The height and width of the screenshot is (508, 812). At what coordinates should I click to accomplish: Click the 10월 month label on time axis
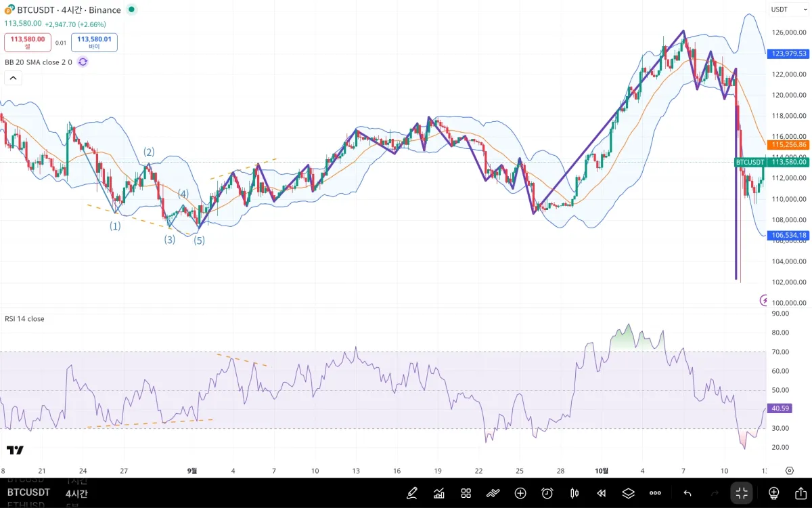(x=602, y=471)
